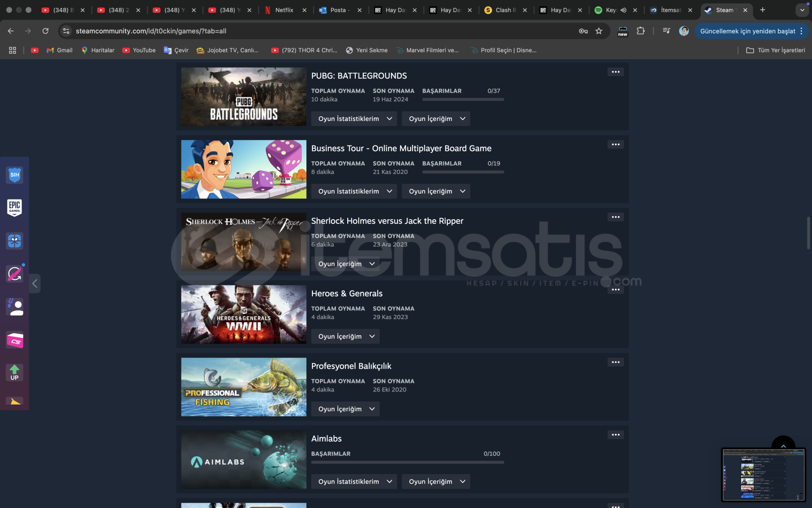Open the Çevir bookmark

point(176,50)
